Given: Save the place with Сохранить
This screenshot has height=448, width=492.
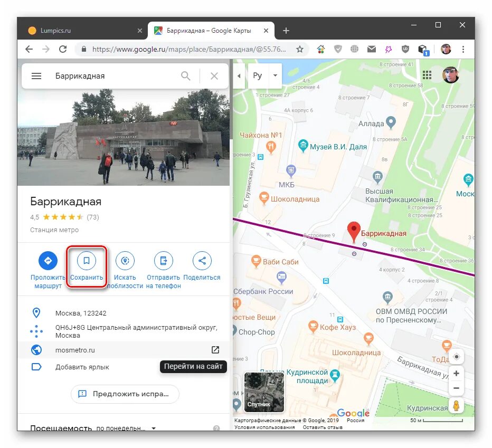Looking at the screenshot, I should (87, 261).
